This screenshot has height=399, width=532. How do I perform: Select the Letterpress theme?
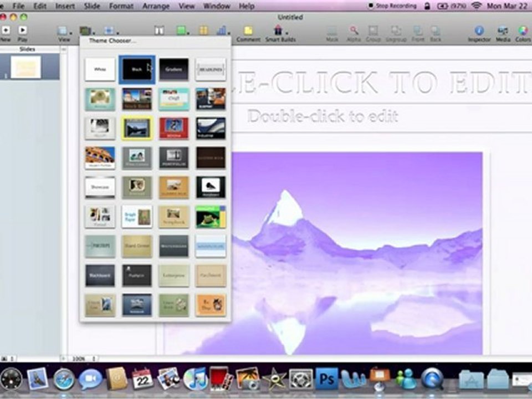[x=173, y=275]
